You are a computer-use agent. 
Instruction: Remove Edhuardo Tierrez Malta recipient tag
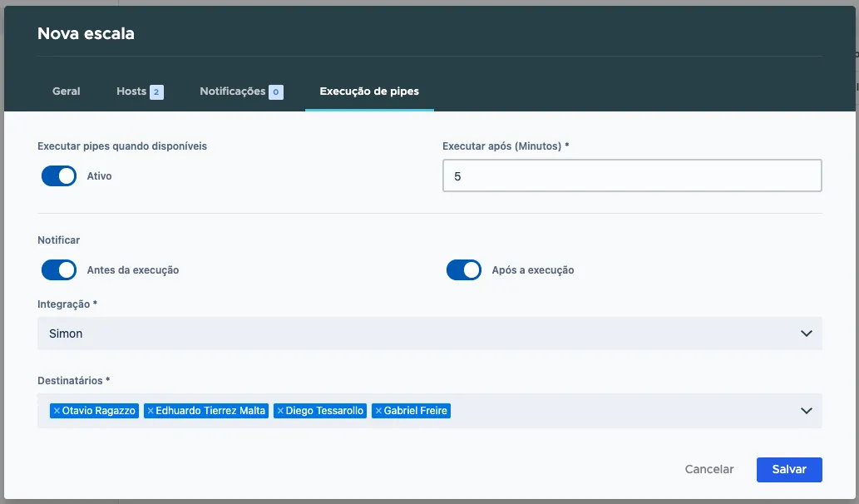click(151, 411)
